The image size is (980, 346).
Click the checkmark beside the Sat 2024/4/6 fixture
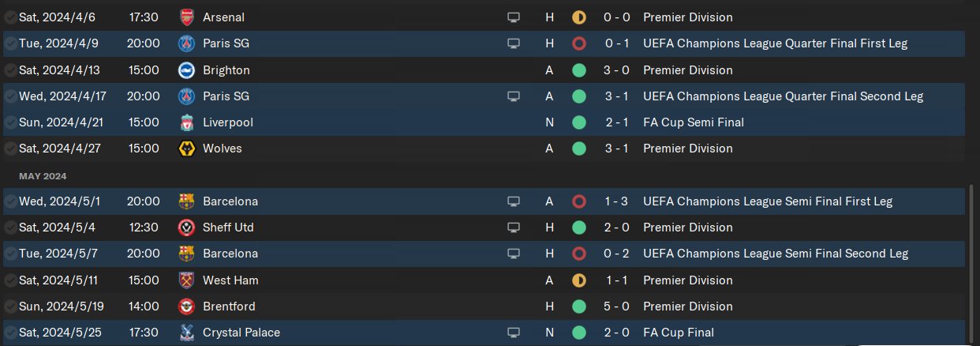coord(10,17)
